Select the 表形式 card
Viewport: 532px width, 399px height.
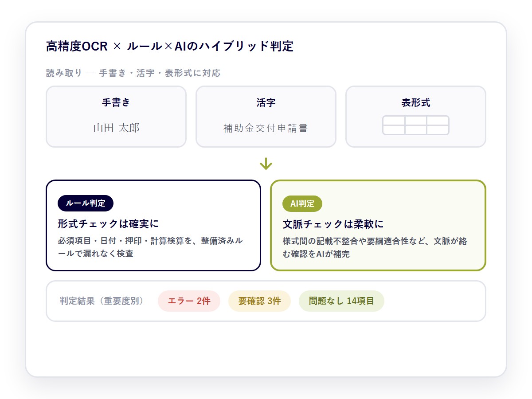click(416, 117)
